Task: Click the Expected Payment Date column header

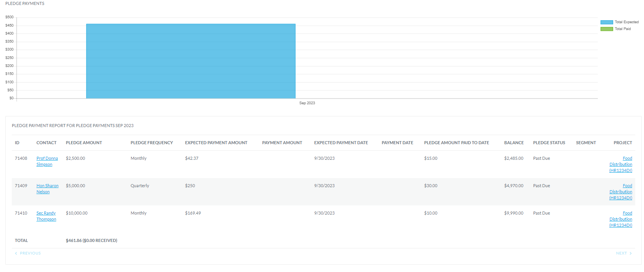Action: pyautogui.click(x=341, y=143)
